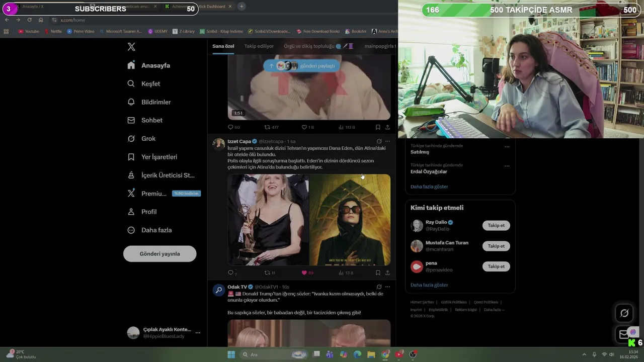The height and width of the screenshot is (362, 644).
Task: Click browser home icon
Action: coord(41,20)
